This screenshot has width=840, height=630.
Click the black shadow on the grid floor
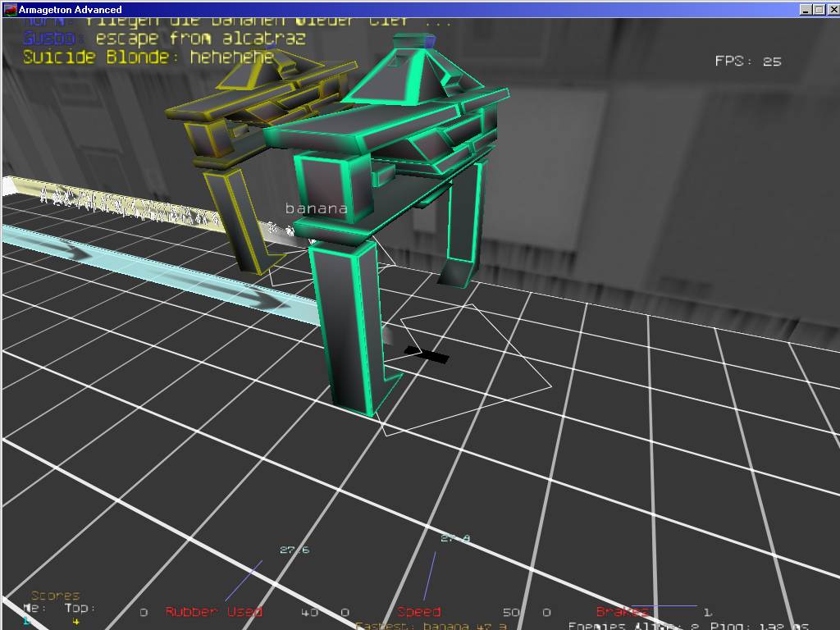click(x=427, y=354)
